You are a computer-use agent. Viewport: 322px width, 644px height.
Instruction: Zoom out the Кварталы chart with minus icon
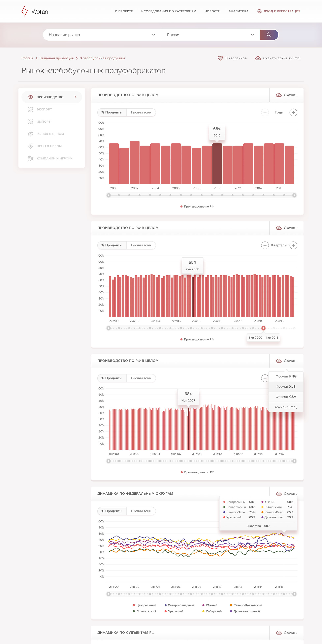coord(265,245)
